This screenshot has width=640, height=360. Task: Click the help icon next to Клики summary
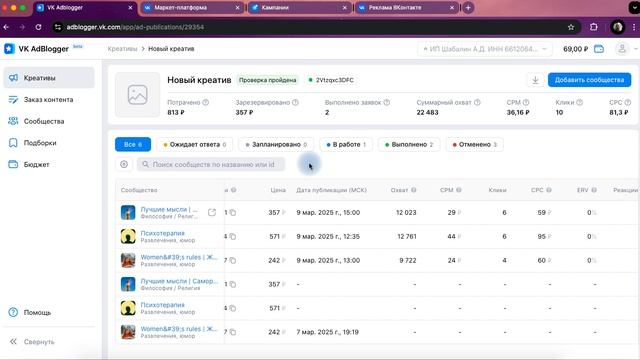[580, 102]
